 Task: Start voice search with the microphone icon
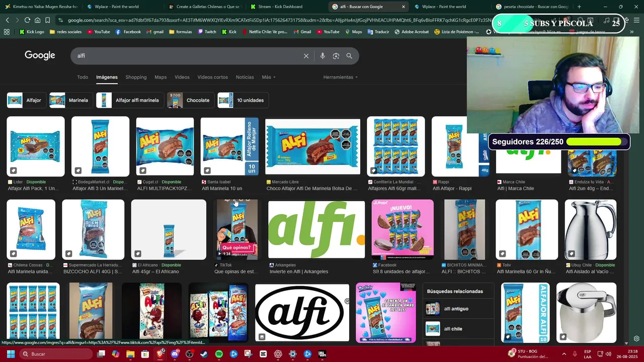pyautogui.click(x=323, y=56)
